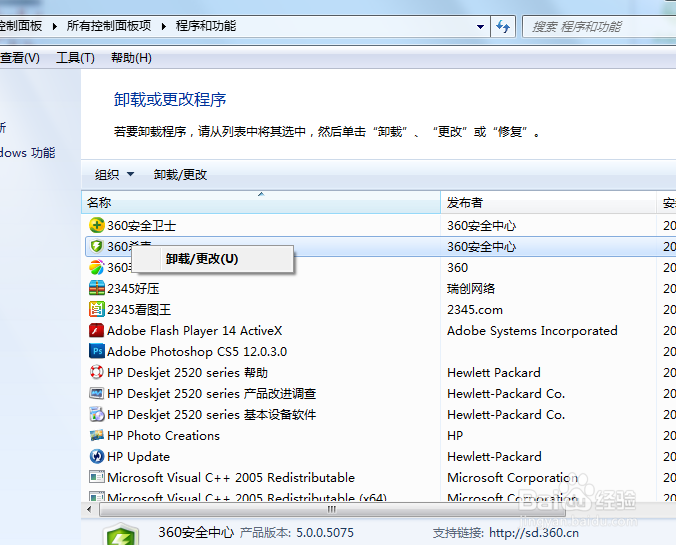Click the 2345看图王 icon
The height and width of the screenshot is (545, 676).
tap(97, 309)
